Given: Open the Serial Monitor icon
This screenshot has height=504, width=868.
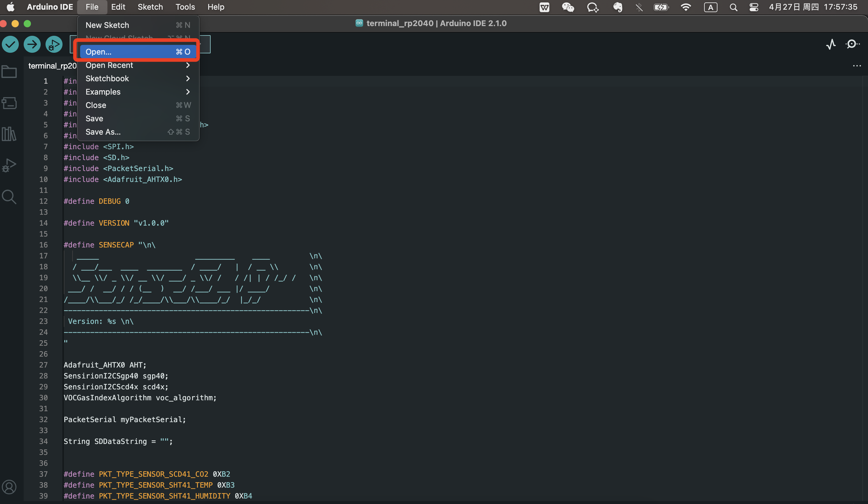Looking at the screenshot, I should click(x=853, y=44).
